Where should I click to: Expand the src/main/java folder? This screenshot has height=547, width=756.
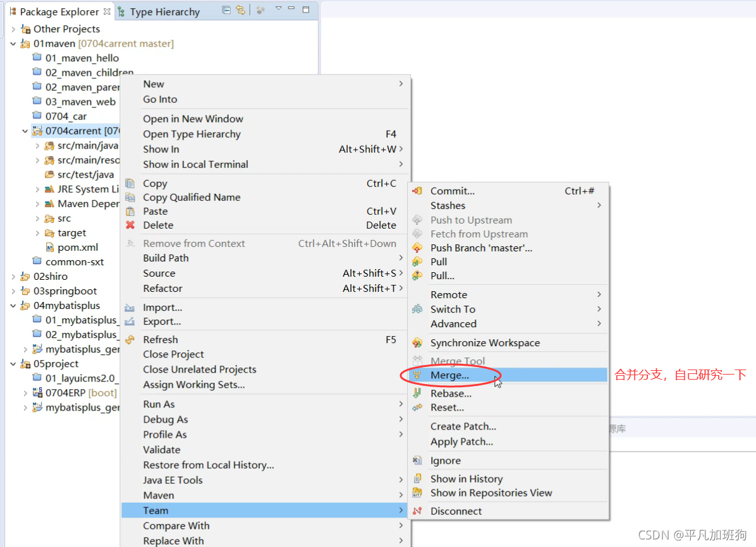[x=37, y=145]
